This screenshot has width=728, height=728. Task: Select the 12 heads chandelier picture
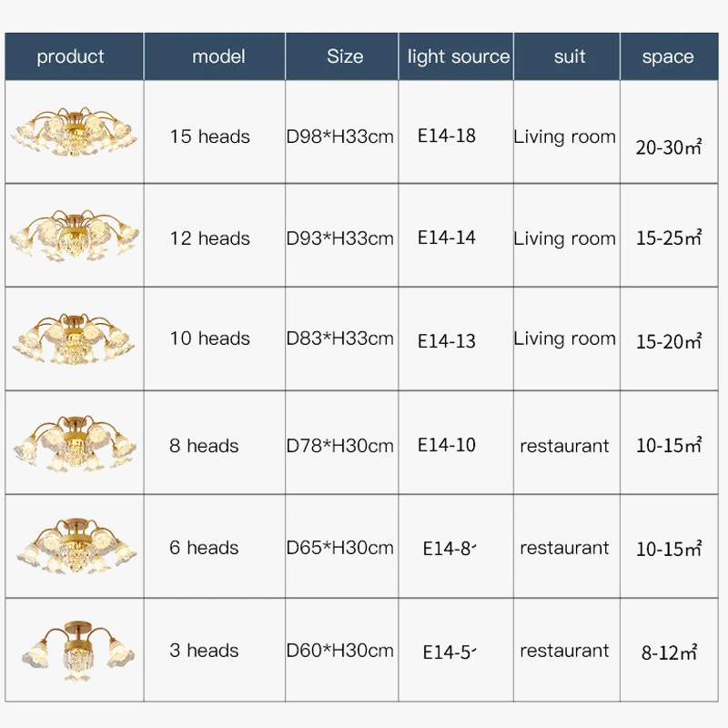[x=74, y=237]
